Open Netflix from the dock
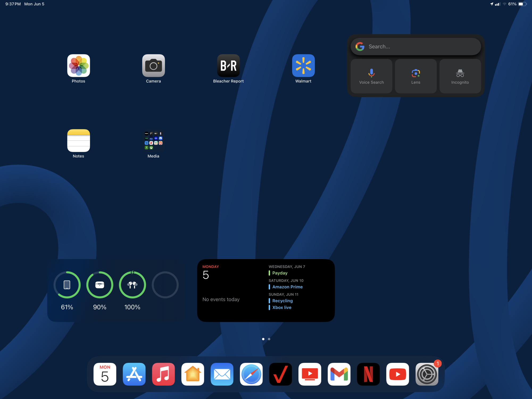The height and width of the screenshot is (399, 532). pyautogui.click(x=368, y=374)
